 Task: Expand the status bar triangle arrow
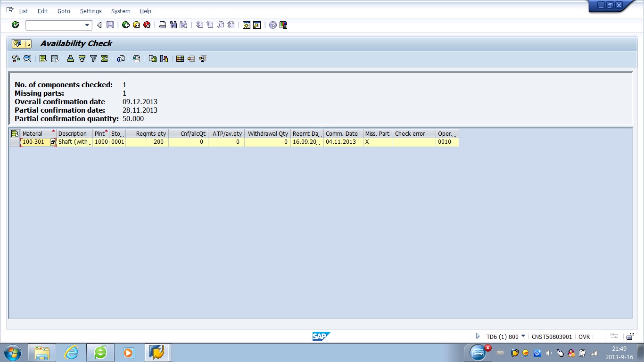tap(478, 337)
